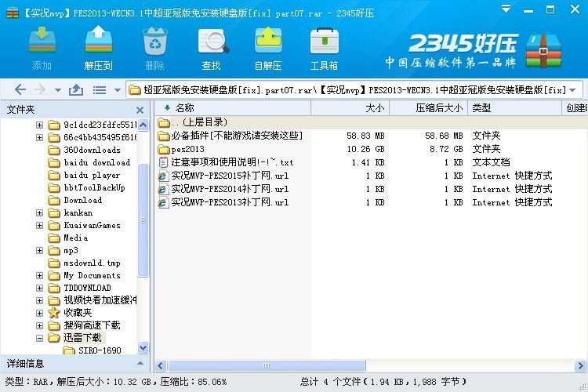Viewport: 588px width, 392px height.
Task: Select SIRO-1690 subfolder in tree
Action: (100, 350)
